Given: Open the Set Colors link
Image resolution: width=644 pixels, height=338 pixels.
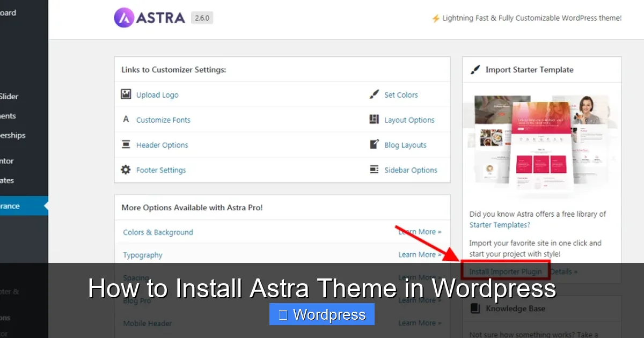Looking at the screenshot, I should (x=401, y=95).
